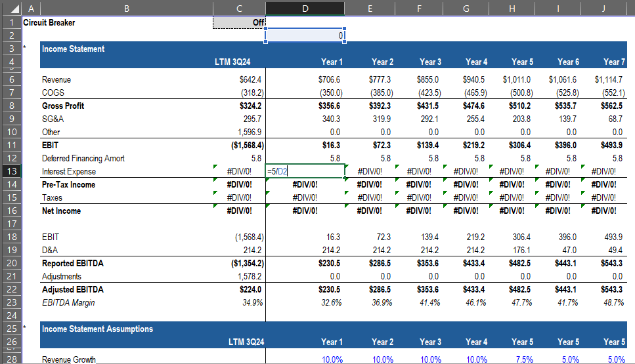Viewport: 635px width, 364px height.
Task: Select the row 13 header
Action: [x=11, y=171]
